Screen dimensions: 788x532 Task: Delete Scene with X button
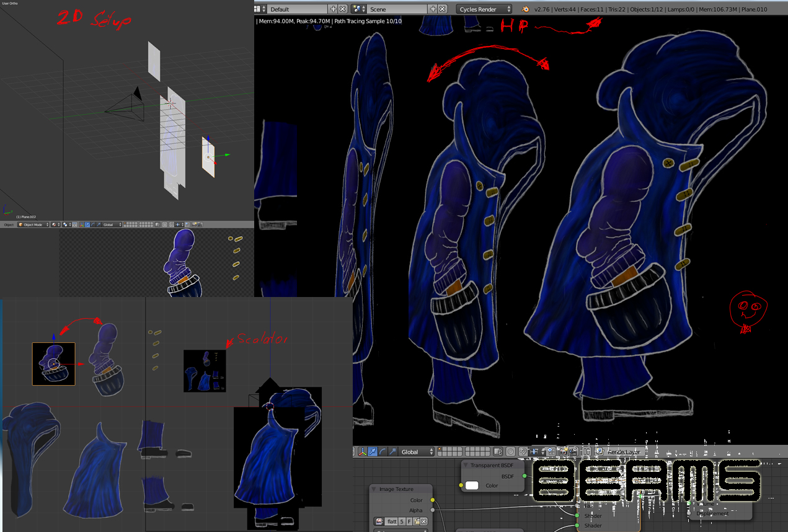[x=442, y=9]
